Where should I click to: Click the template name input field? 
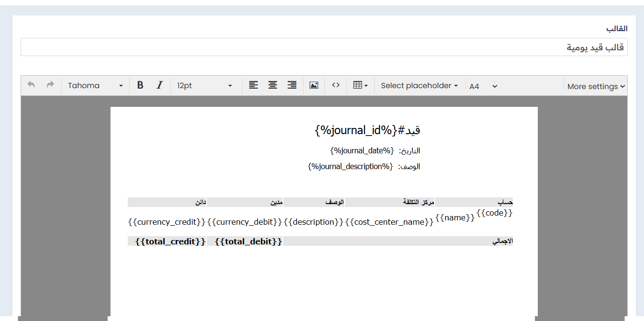point(323,47)
